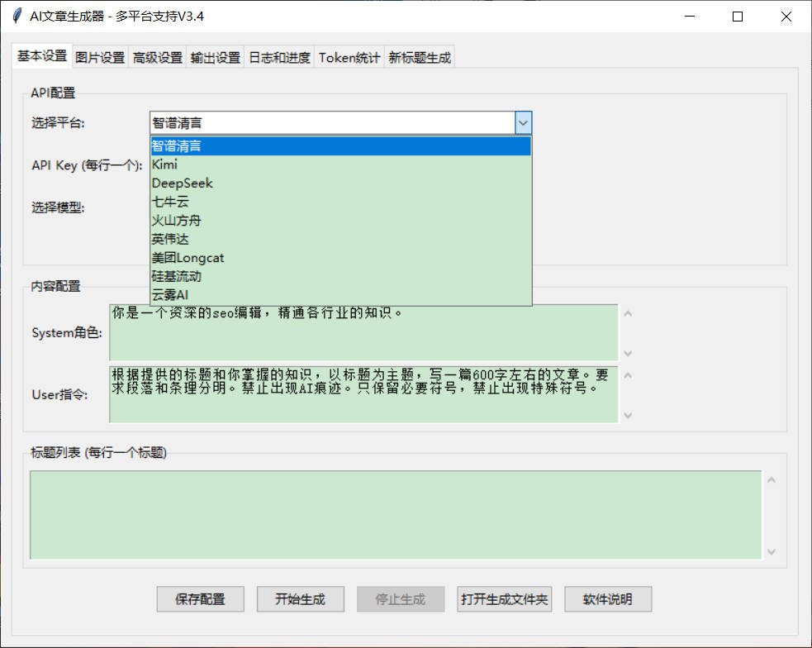Click the API Key (每行一个) label
Viewport: 812px width, 648px height.
pyautogui.click(x=87, y=165)
